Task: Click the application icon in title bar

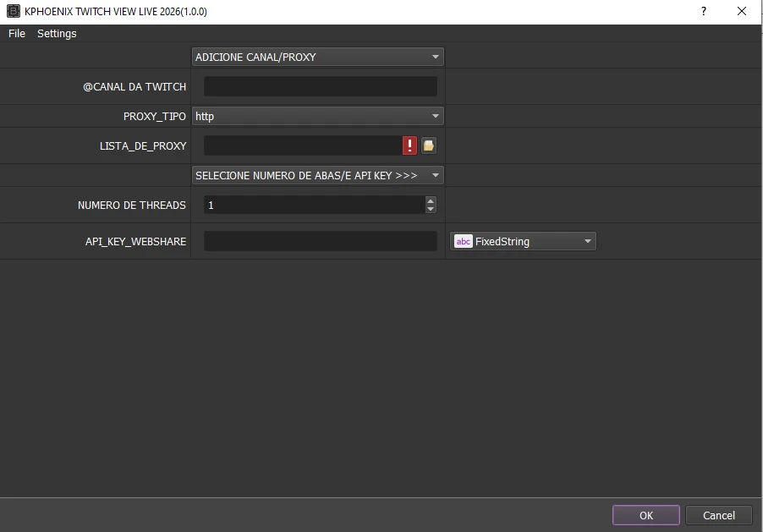Action: point(14,11)
